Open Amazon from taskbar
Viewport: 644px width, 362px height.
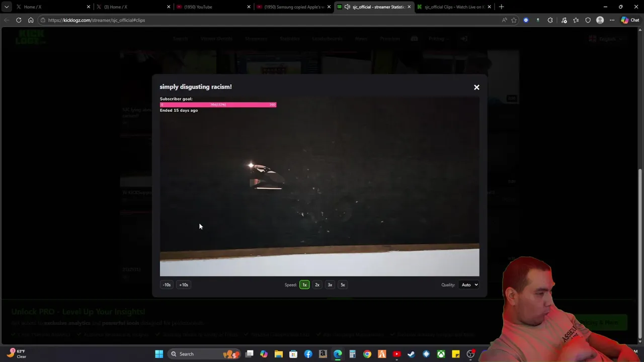click(x=323, y=354)
